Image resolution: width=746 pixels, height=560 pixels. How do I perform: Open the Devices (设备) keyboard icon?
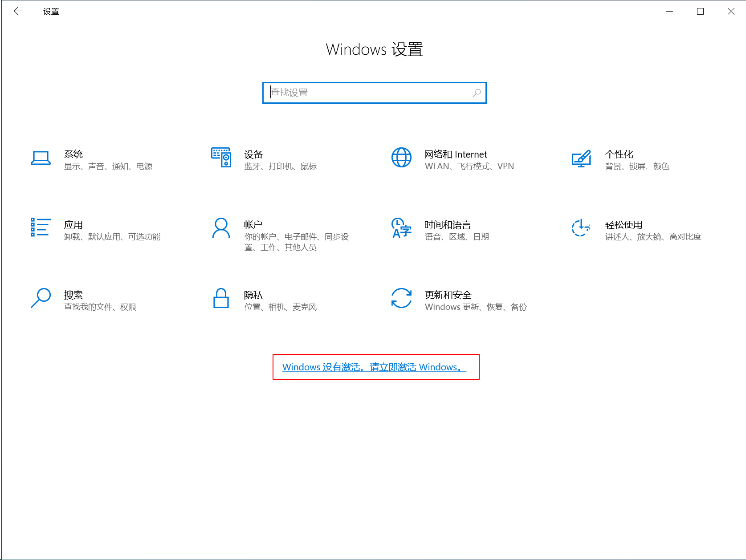point(221,158)
